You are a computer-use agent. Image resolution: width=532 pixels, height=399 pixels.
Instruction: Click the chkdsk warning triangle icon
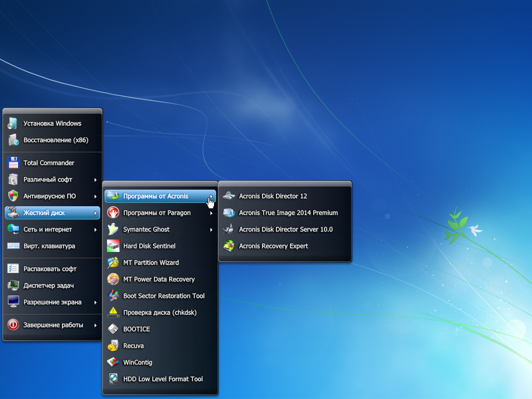pos(113,312)
